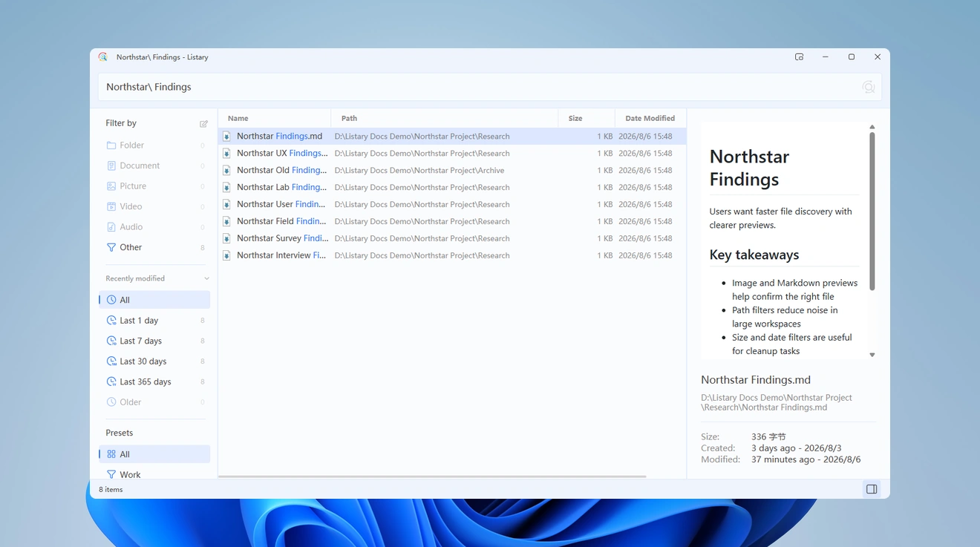
Task: Click the file path in preview details
Action: coord(777,402)
